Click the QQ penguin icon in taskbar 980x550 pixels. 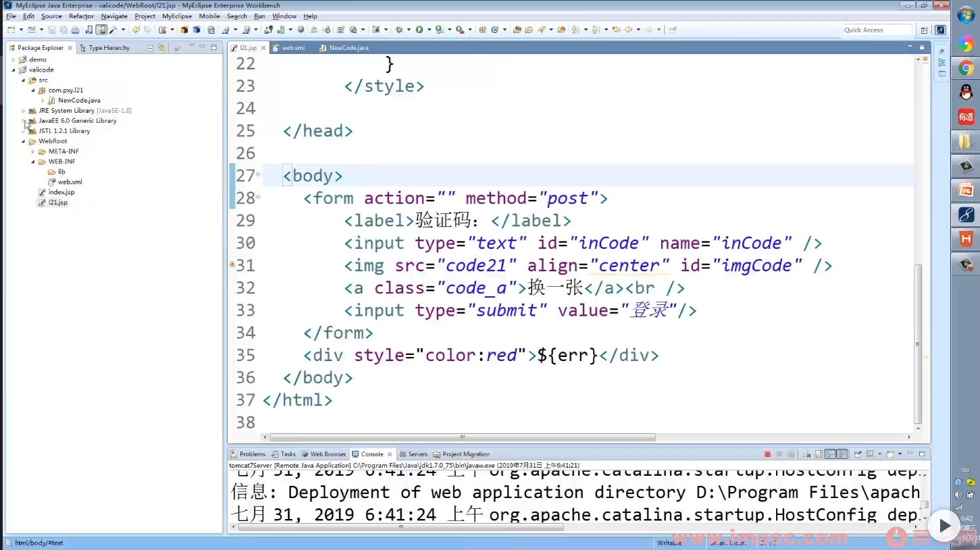tap(965, 92)
